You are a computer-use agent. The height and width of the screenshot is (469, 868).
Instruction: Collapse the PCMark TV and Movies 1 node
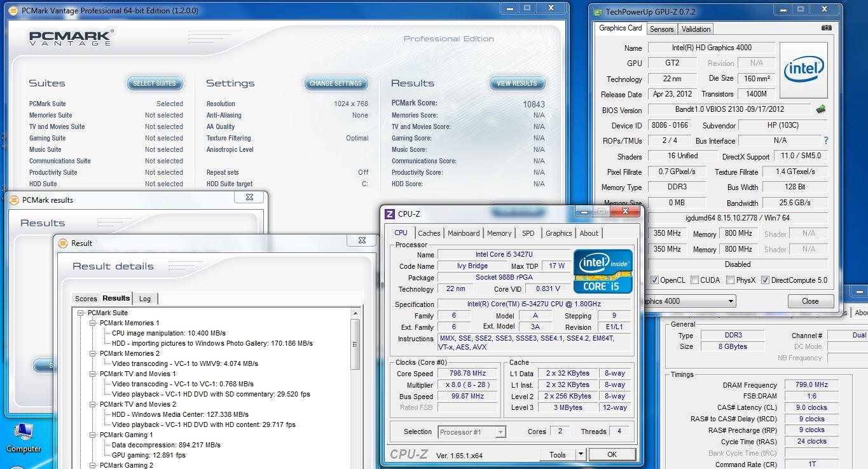93,374
